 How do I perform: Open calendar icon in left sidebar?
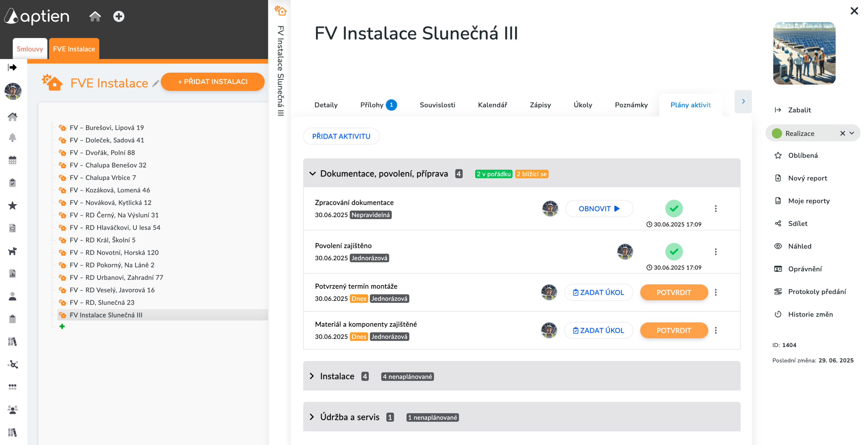(x=12, y=160)
